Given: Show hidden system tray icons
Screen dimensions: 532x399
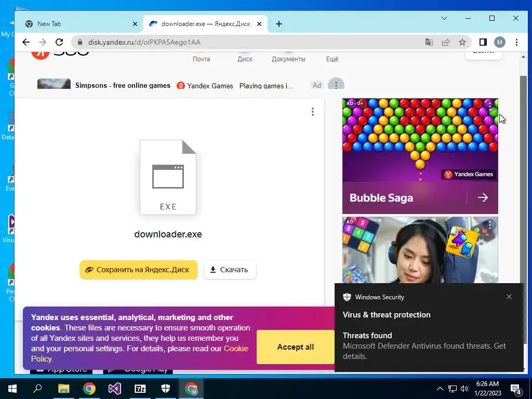Looking at the screenshot, I should 440,389.
